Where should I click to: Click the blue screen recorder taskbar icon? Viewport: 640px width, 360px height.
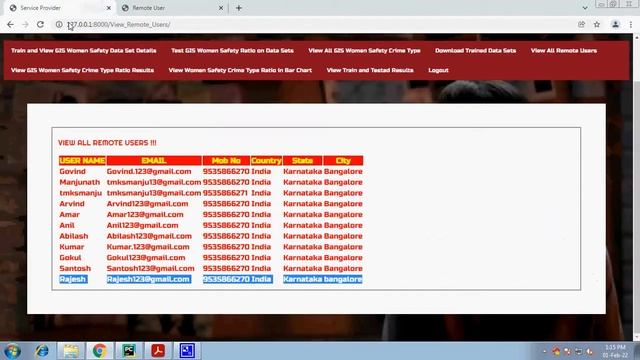click(x=187, y=351)
